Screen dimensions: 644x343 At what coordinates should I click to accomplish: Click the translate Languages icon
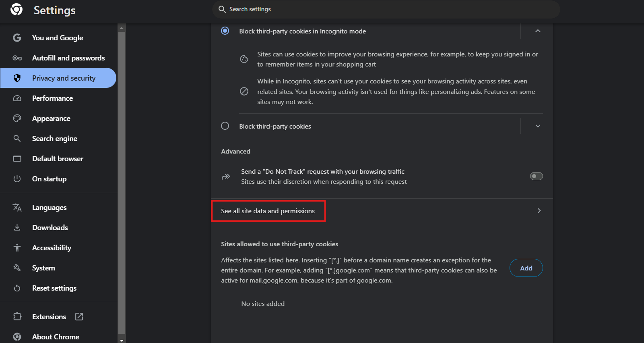[17, 208]
